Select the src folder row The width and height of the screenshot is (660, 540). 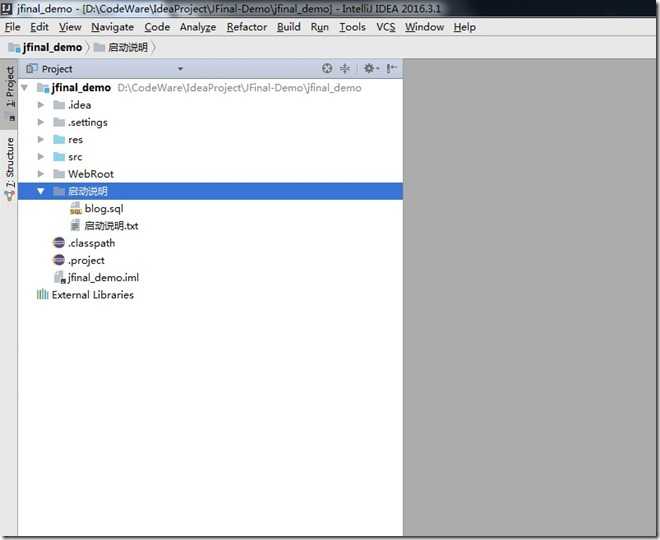(210, 157)
